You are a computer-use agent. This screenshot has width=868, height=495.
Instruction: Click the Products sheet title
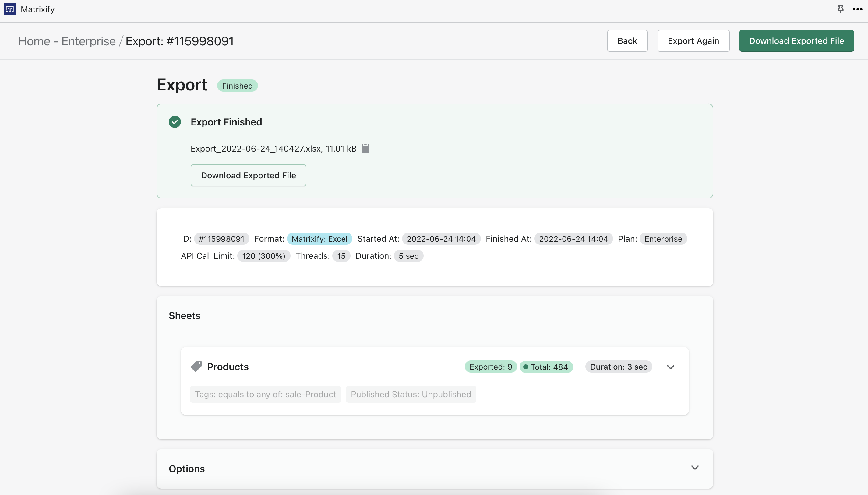tap(228, 367)
